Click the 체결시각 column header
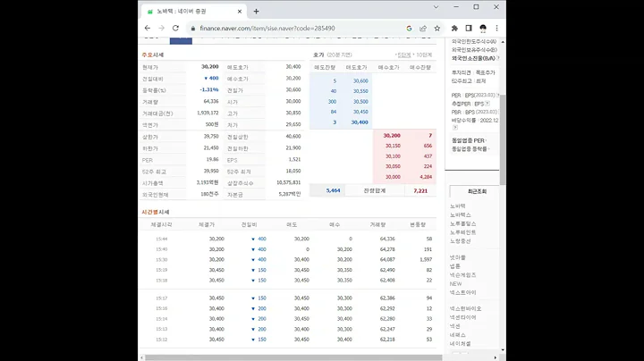 pyautogui.click(x=161, y=225)
